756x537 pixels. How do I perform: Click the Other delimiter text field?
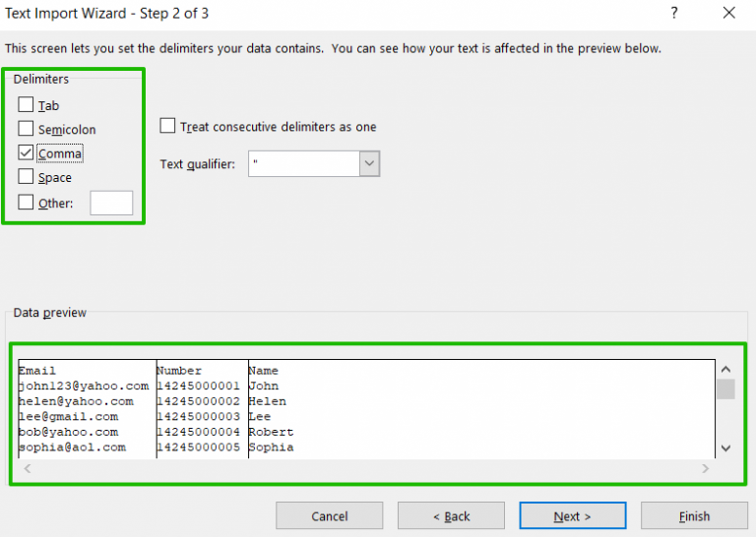pyautogui.click(x=111, y=203)
